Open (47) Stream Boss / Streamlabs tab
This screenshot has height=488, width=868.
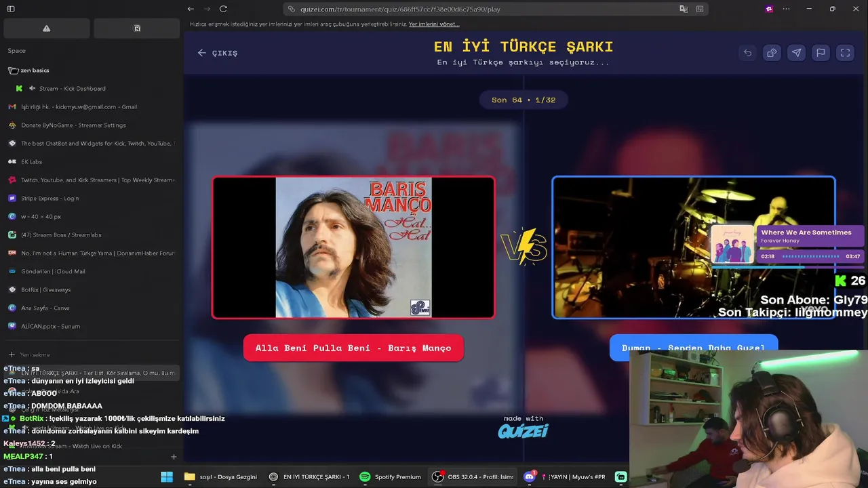pos(92,235)
